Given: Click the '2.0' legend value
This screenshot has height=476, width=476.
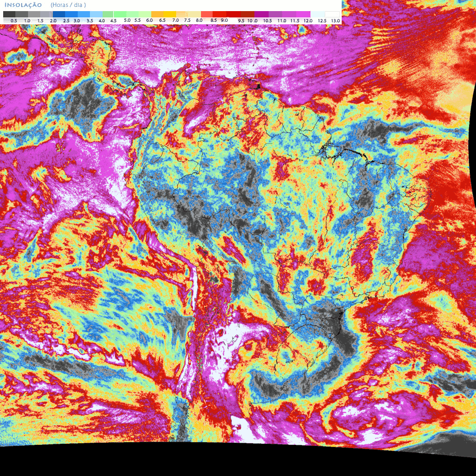Looking at the screenshot, I should [x=53, y=21].
